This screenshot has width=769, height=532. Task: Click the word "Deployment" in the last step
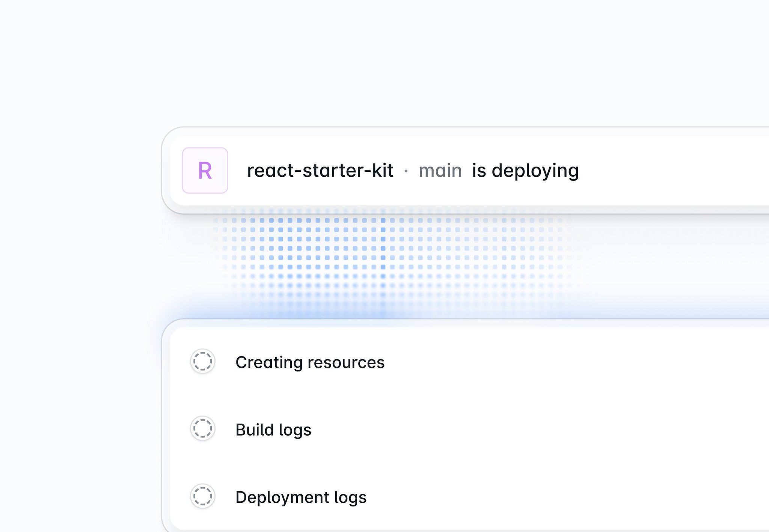click(x=282, y=497)
